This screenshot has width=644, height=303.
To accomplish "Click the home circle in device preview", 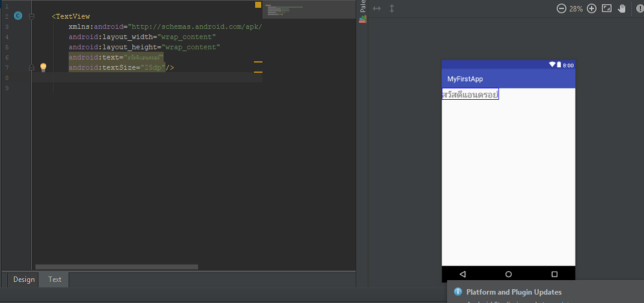I will (508, 274).
